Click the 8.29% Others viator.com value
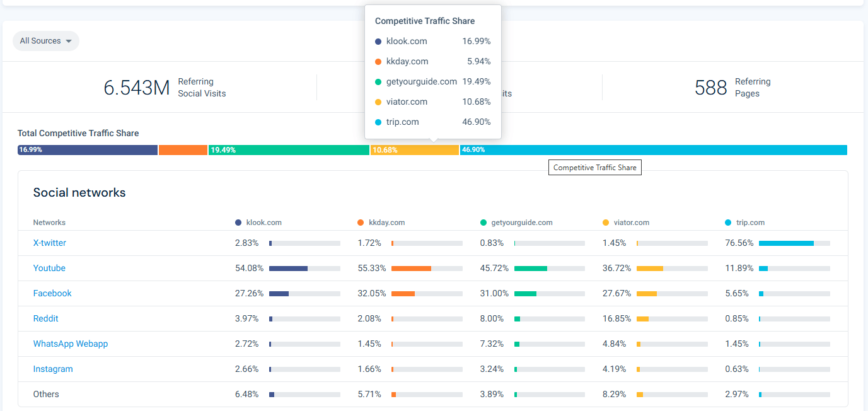The height and width of the screenshot is (411, 868). [615, 394]
